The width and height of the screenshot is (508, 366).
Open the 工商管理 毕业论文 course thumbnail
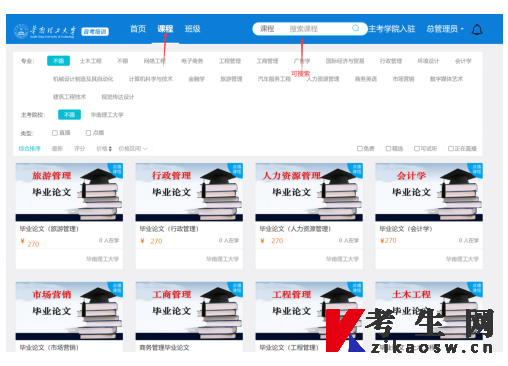click(x=189, y=311)
